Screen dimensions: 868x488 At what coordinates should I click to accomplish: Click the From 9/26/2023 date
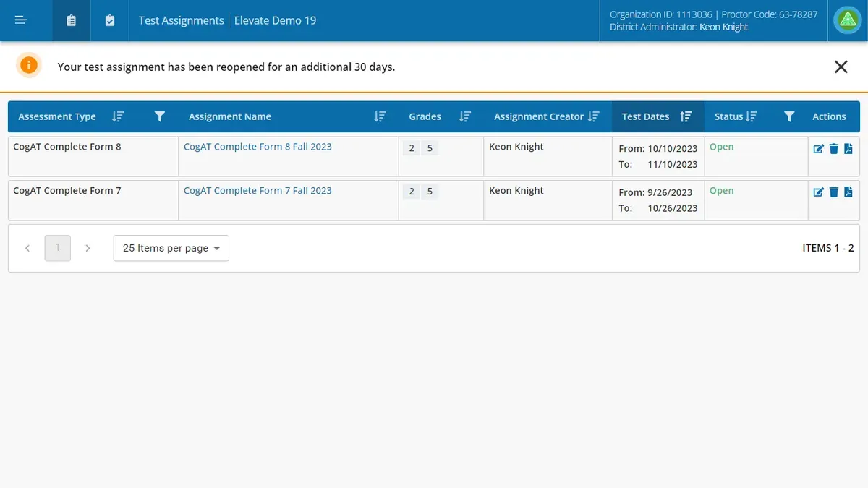655,192
